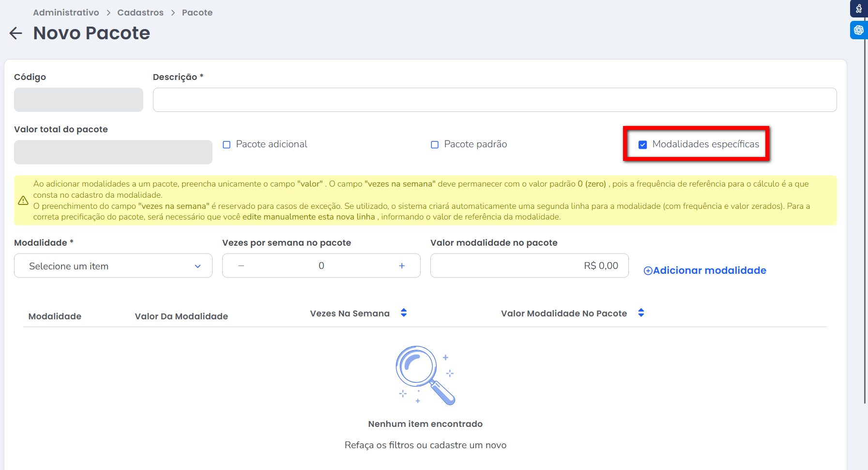This screenshot has width=868, height=470.
Task: Navigate to Cadastros breadcrumb item
Action: click(x=140, y=13)
